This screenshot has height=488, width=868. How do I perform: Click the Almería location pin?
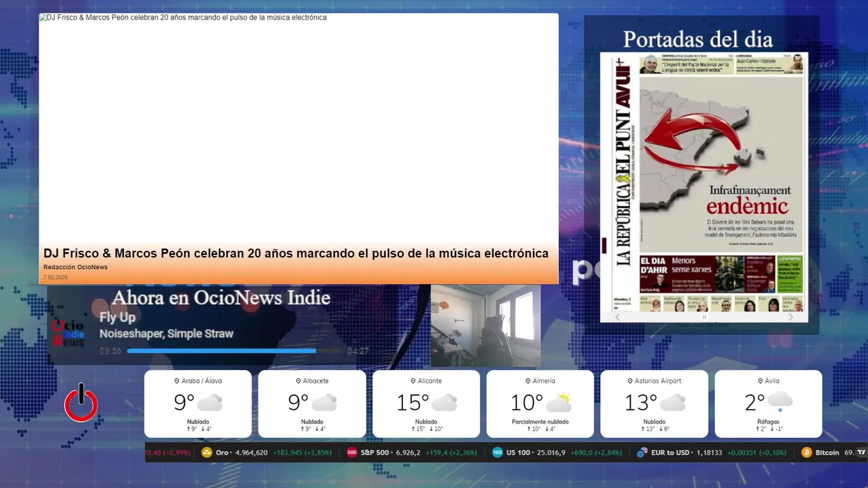[528, 381]
